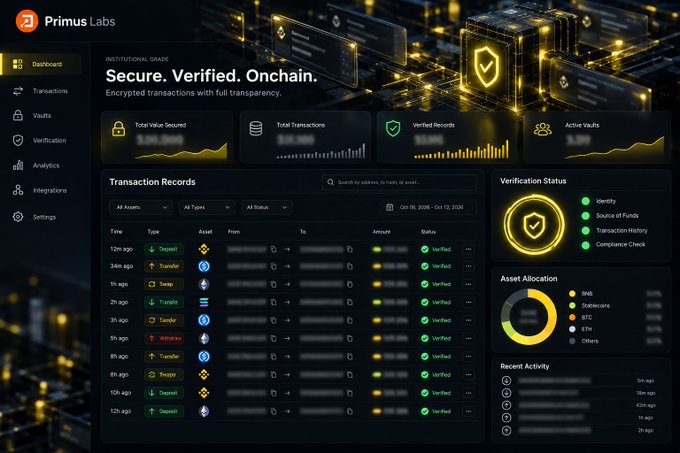Click the BNB asset icon in 12m ago row

pyautogui.click(x=204, y=249)
